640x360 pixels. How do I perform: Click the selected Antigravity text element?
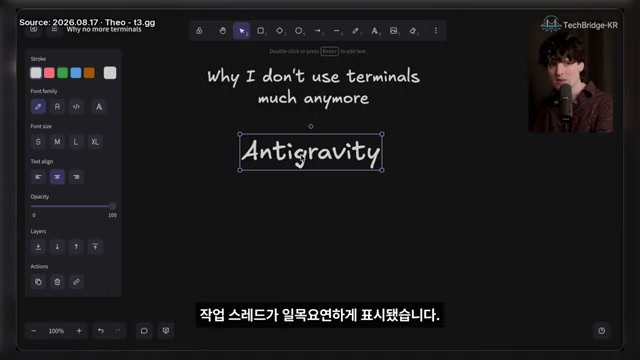click(311, 152)
